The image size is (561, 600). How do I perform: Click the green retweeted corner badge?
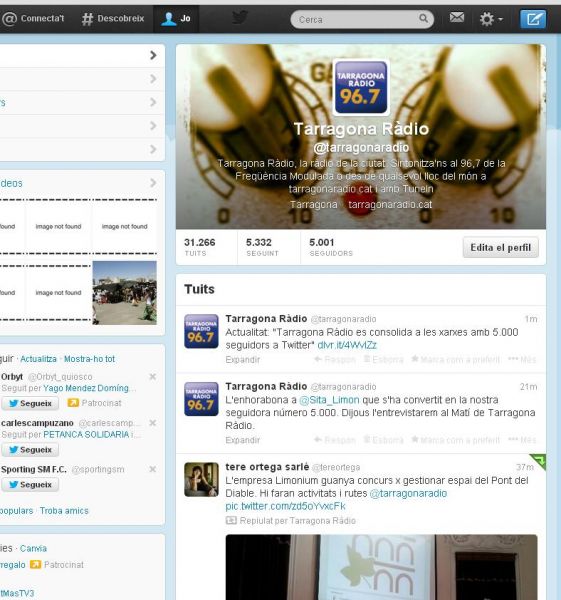539,460
